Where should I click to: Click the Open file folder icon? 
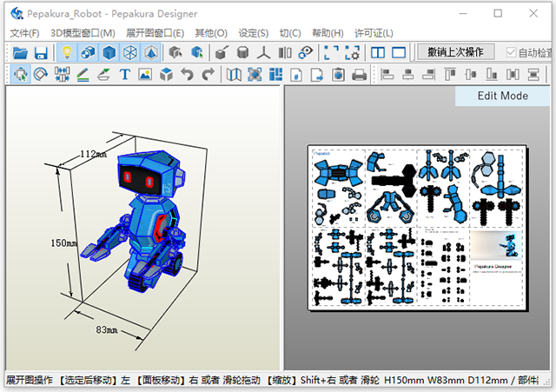click(19, 53)
